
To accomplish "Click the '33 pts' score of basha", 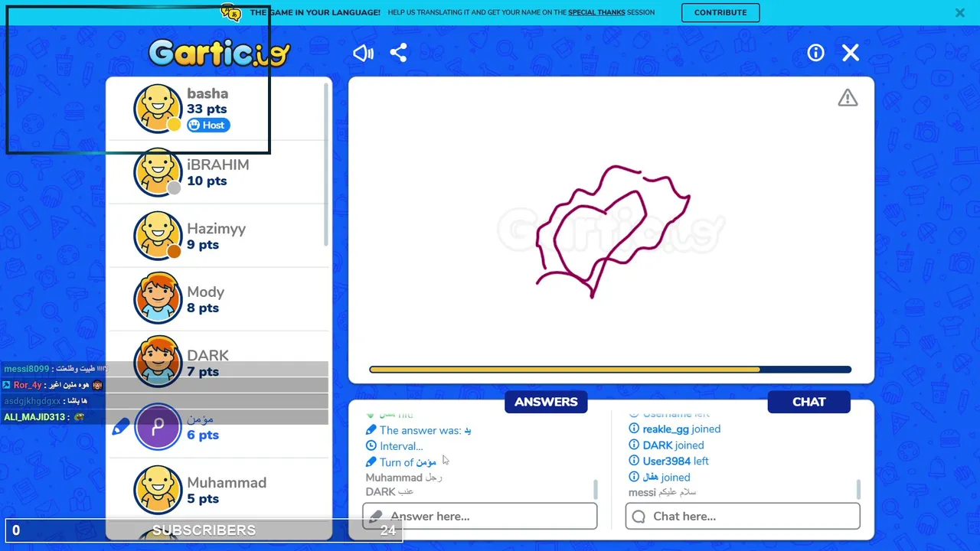I will pos(207,109).
